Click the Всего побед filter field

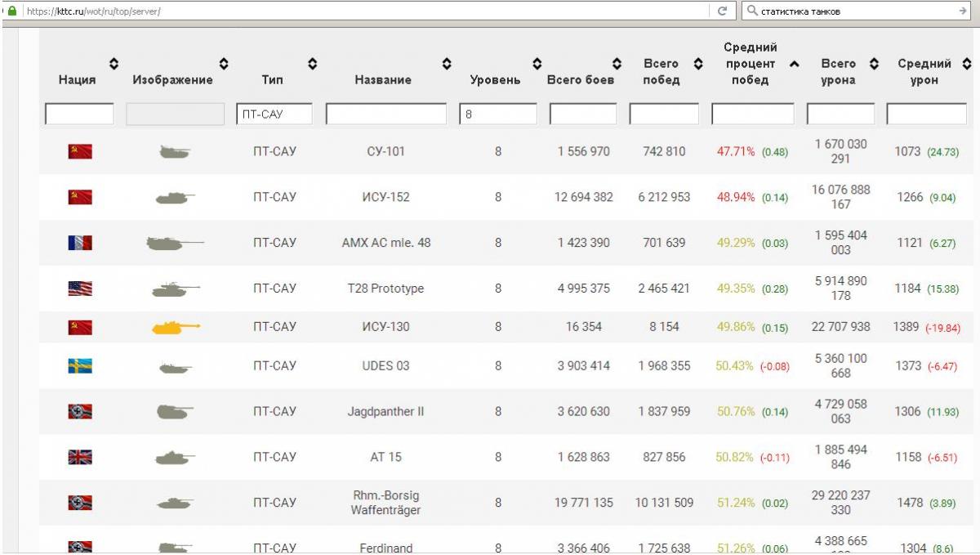(x=664, y=114)
